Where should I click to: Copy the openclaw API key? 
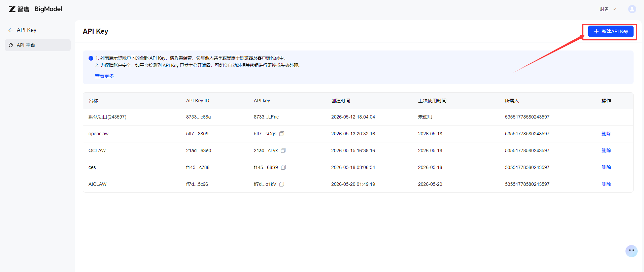(282, 134)
